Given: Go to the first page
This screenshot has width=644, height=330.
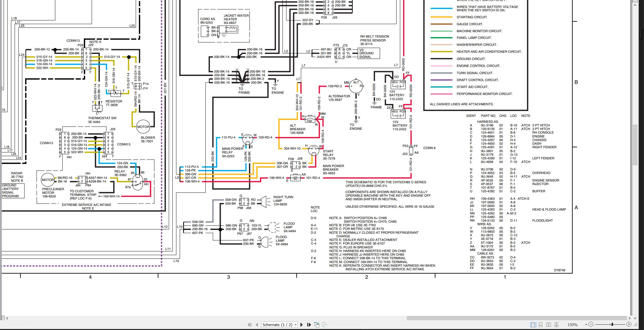Looking at the screenshot, I should pyautogui.click(x=249, y=325).
